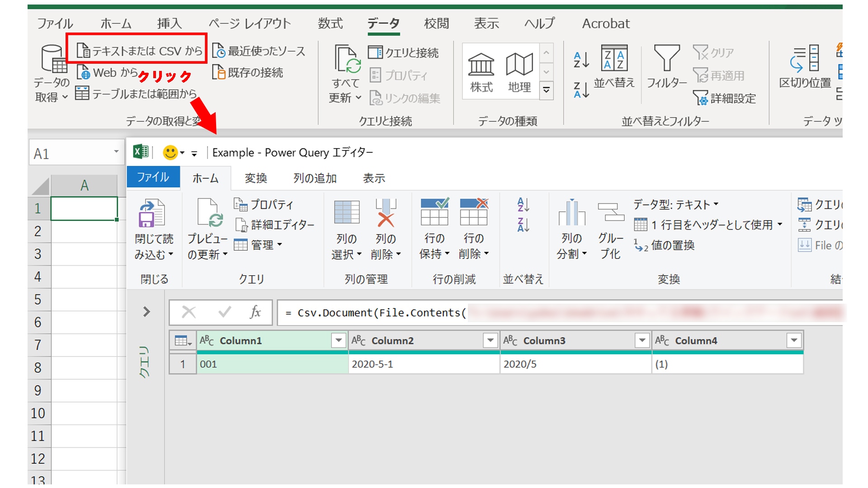Click the Column2 data type ABC icon
This screenshot has height=488, width=868.
point(359,340)
